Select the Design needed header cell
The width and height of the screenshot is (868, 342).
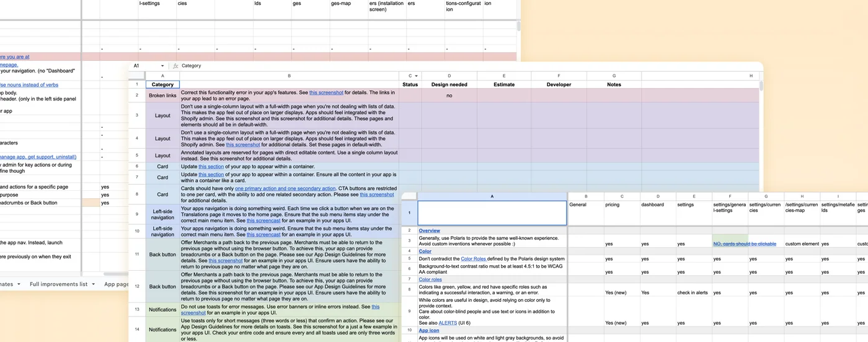(x=449, y=84)
